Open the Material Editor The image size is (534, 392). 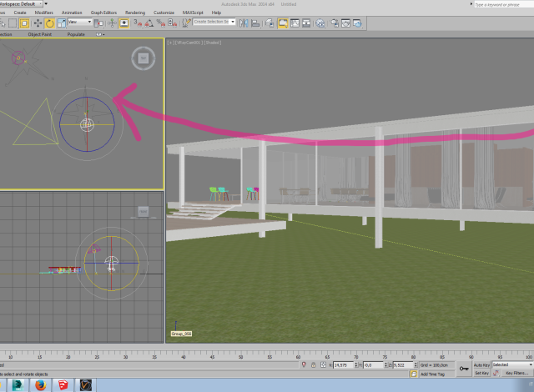[x=320, y=23]
